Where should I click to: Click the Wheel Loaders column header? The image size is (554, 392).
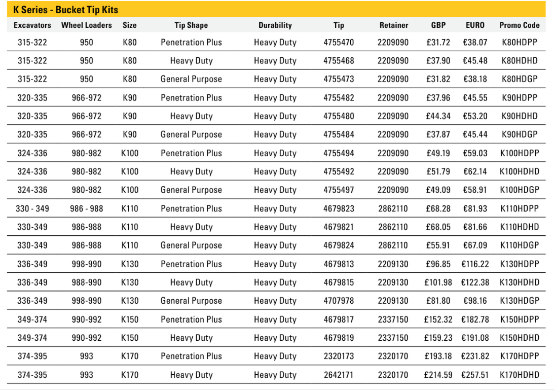[x=87, y=25]
